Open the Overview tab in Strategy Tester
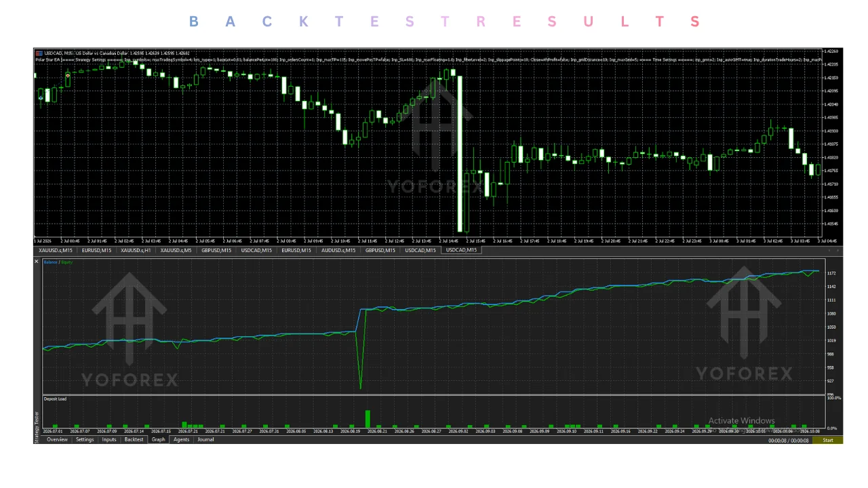The image size is (868, 488). (57, 440)
